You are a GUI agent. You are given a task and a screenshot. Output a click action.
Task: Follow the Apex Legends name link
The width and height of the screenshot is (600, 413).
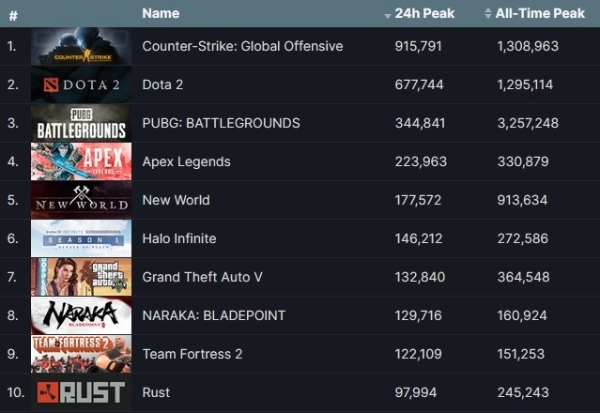pyautogui.click(x=186, y=162)
